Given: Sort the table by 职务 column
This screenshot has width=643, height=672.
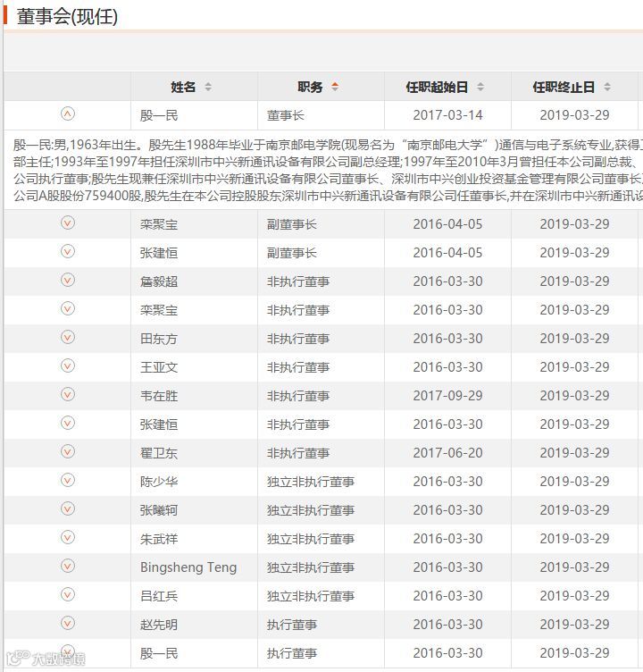Looking at the screenshot, I should pos(335,87).
